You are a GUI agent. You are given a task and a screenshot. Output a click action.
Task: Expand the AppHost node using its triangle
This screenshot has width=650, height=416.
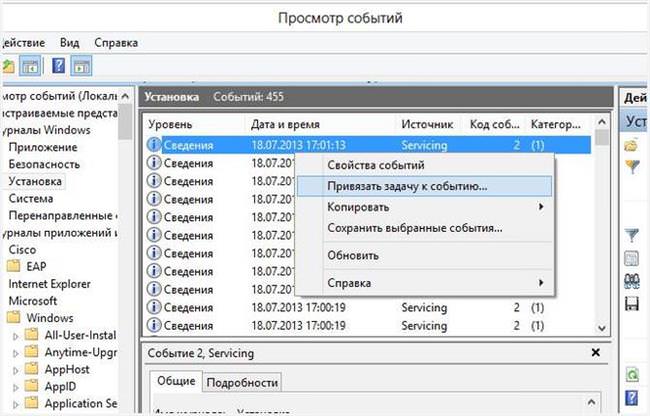(16, 370)
